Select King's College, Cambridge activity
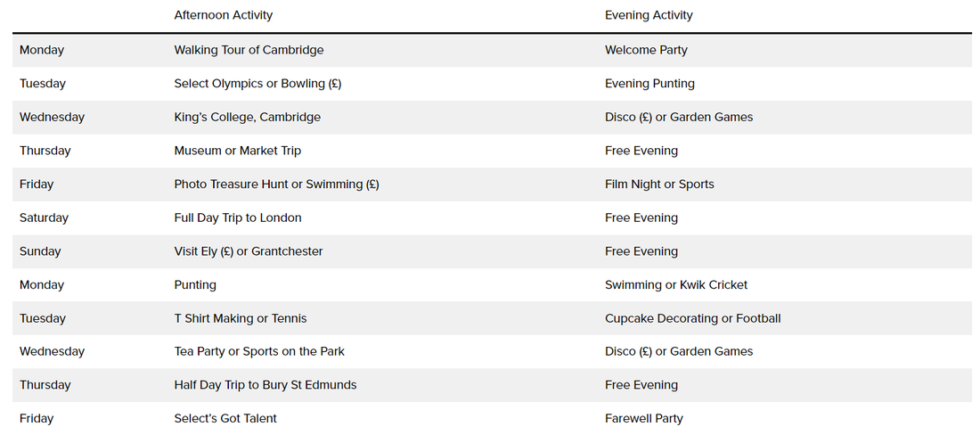 247,117
